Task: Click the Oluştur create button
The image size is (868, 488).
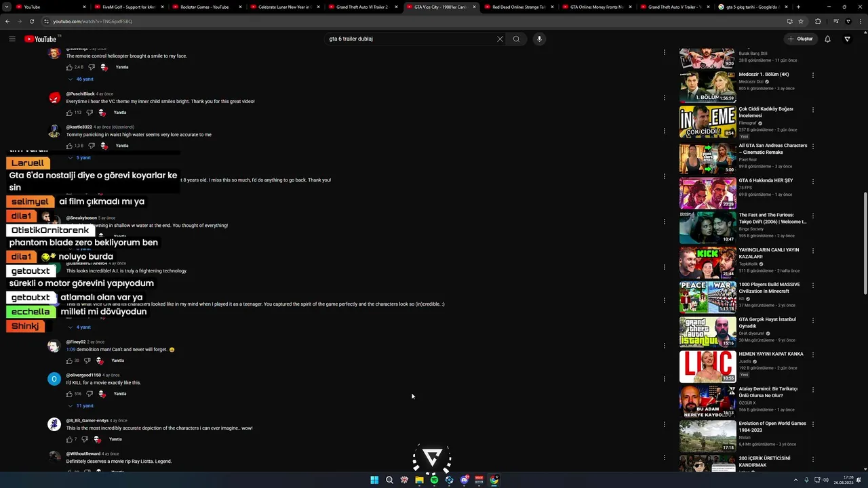Action: 800,39
